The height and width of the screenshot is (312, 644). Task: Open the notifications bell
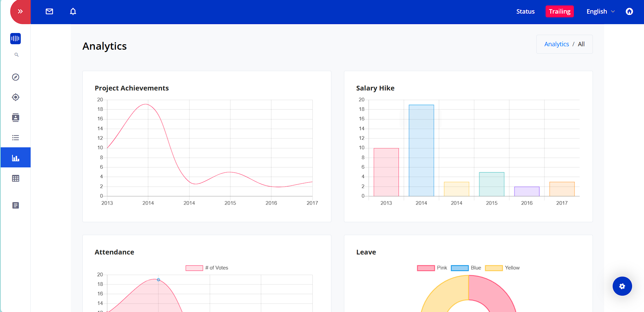(x=73, y=12)
